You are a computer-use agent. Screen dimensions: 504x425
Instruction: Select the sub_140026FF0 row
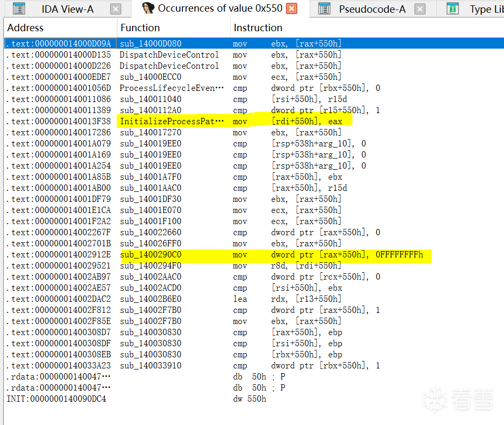click(x=254, y=243)
